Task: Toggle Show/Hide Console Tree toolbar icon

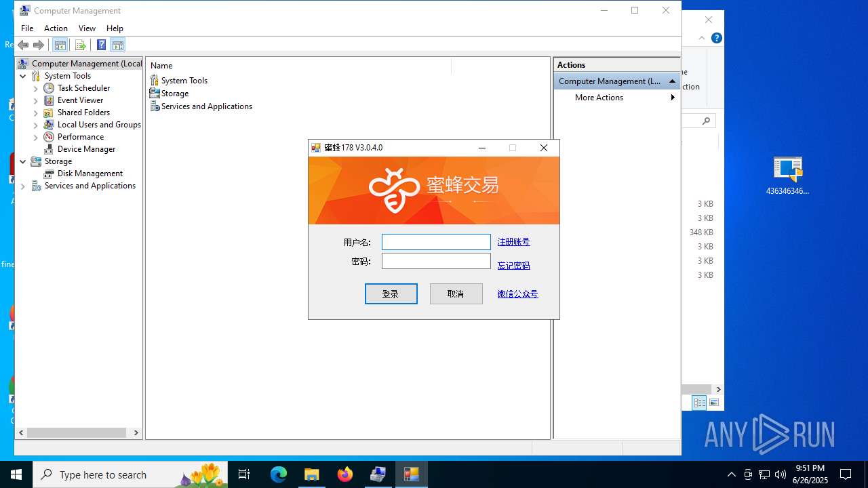Action: point(60,45)
